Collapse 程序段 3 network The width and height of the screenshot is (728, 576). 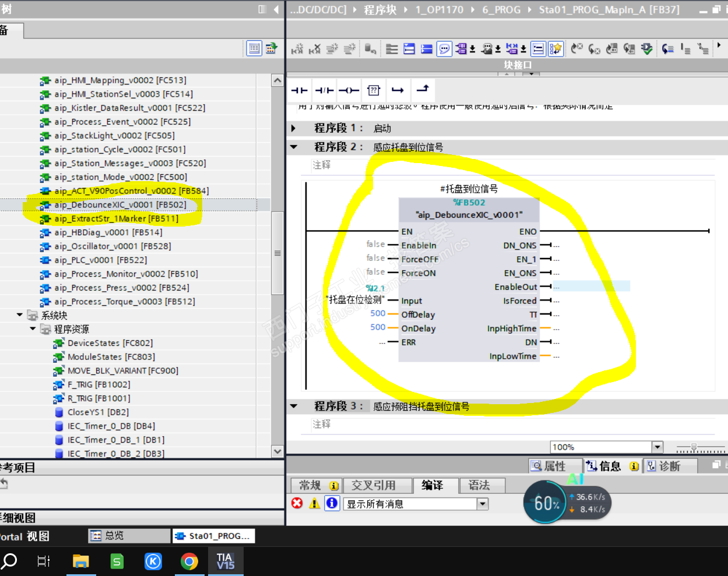294,407
